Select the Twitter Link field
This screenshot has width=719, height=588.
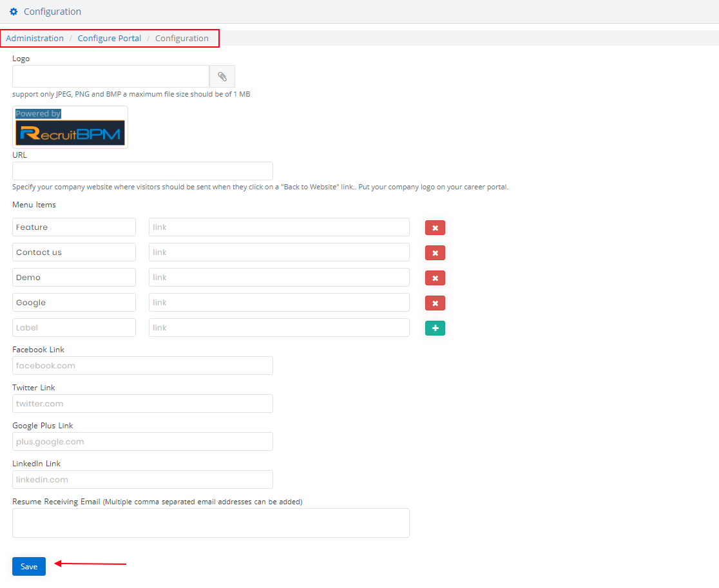142,403
